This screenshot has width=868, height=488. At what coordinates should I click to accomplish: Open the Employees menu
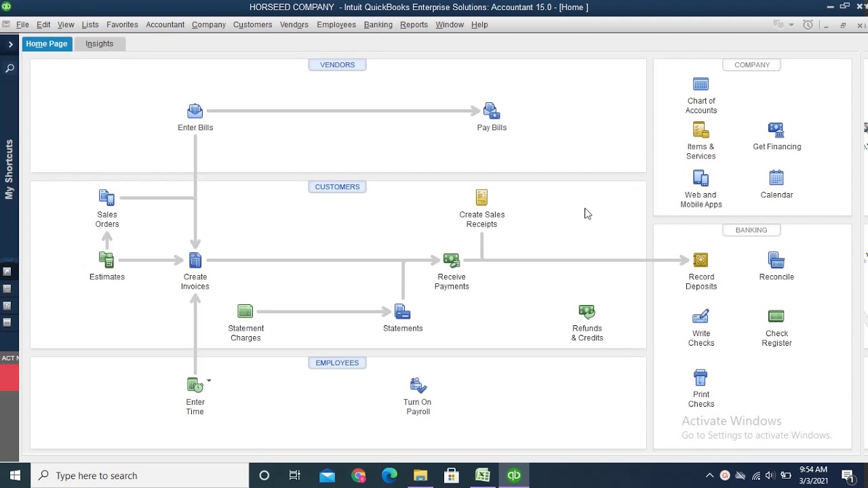[336, 24]
